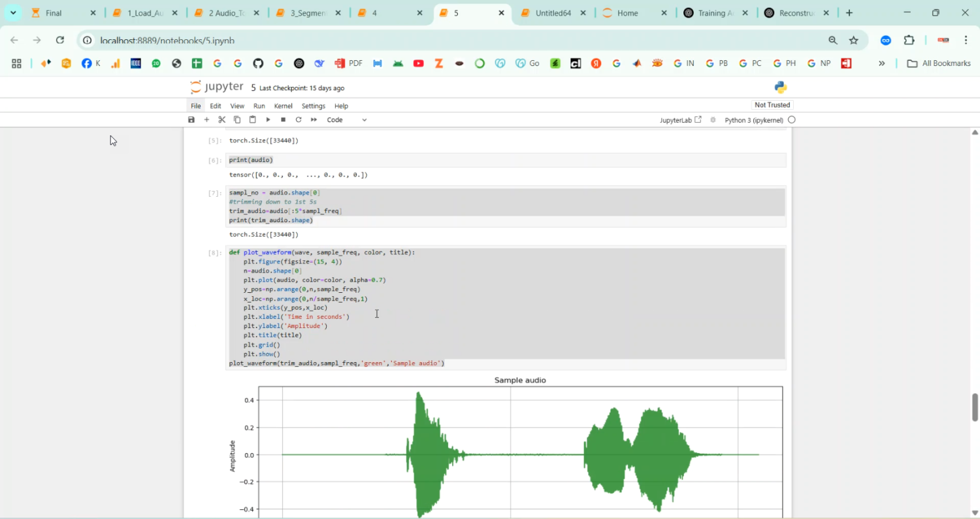980x519 pixels.
Task: Restart the kernel using the refresh arrow icon
Action: click(x=299, y=120)
